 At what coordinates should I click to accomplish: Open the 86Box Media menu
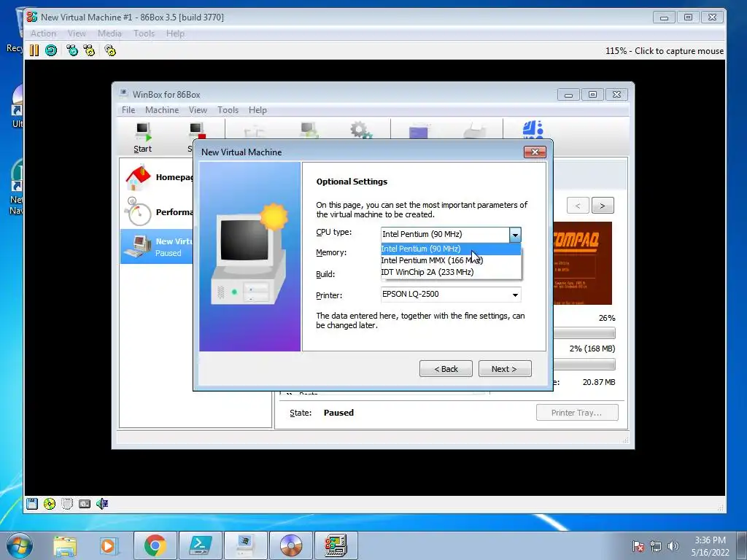109,34
